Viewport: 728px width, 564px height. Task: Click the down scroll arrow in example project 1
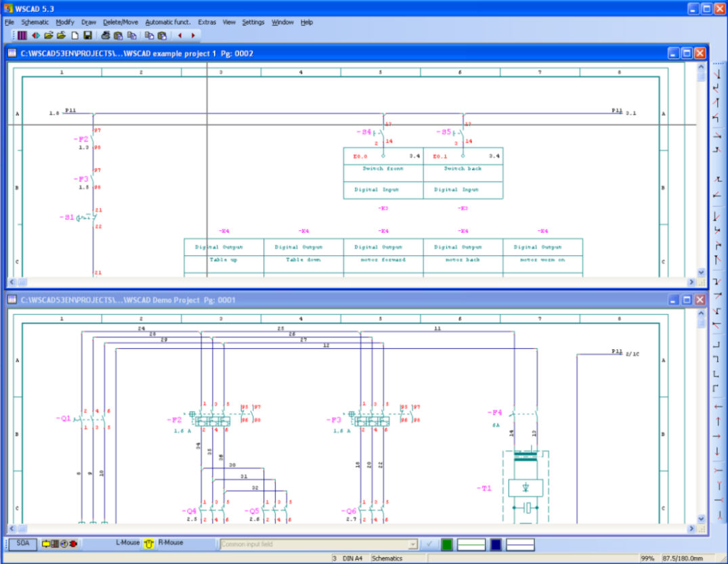click(x=701, y=272)
